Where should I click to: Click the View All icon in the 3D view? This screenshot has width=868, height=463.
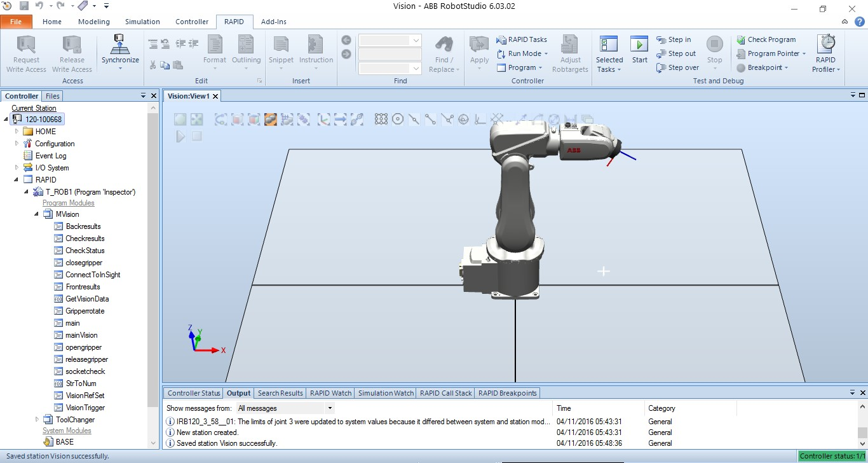coord(180,119)
